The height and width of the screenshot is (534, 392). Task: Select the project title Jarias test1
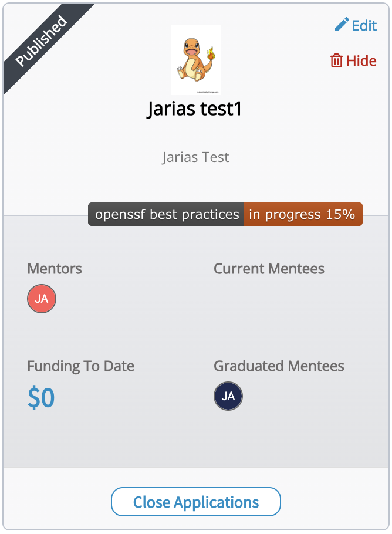[195, 109]
